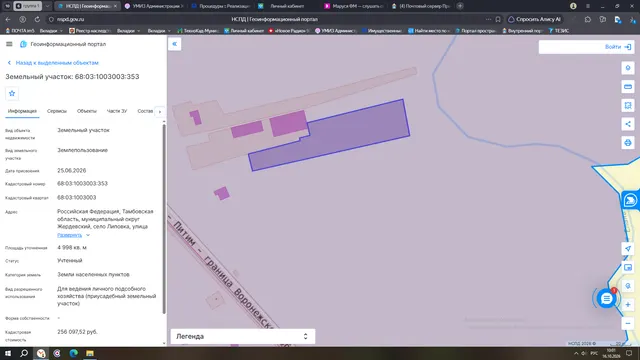The image size is (640, 360).
Task: Close the НСПД browser tab
Action: coord(116,6)
